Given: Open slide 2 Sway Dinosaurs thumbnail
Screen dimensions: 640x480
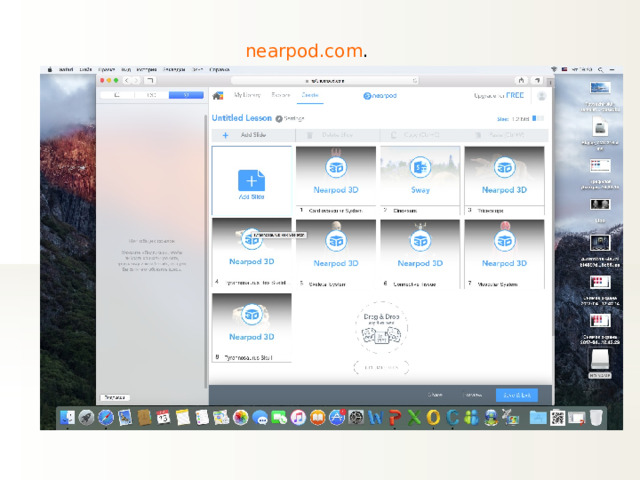Looking at the screenshot, I should [420, 180].
